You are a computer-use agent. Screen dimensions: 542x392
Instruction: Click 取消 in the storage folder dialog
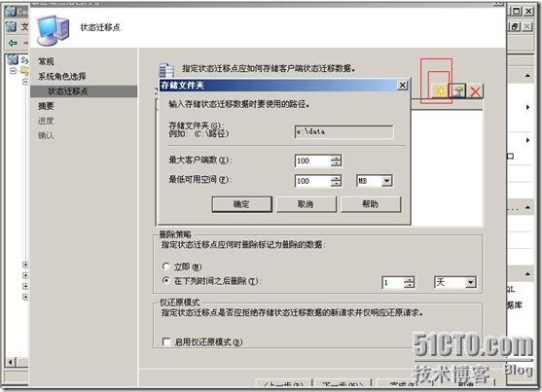pyautogui.click(x=306, y=204)
